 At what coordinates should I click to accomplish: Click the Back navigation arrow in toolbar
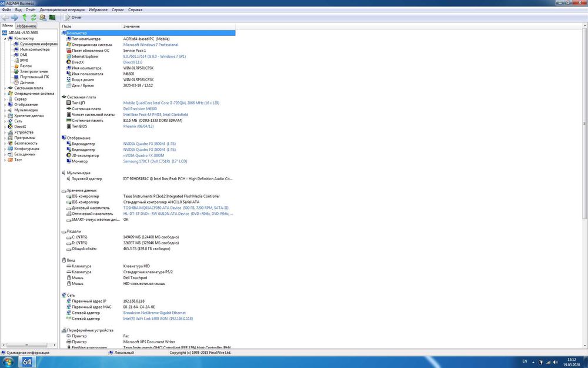click(5, 18)
